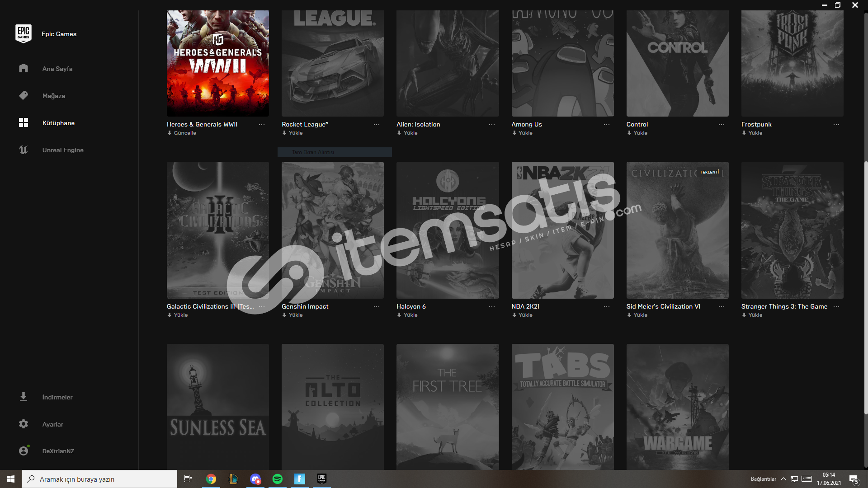
Task: Click Halcyon 6 game title
Action: (411, 306)
